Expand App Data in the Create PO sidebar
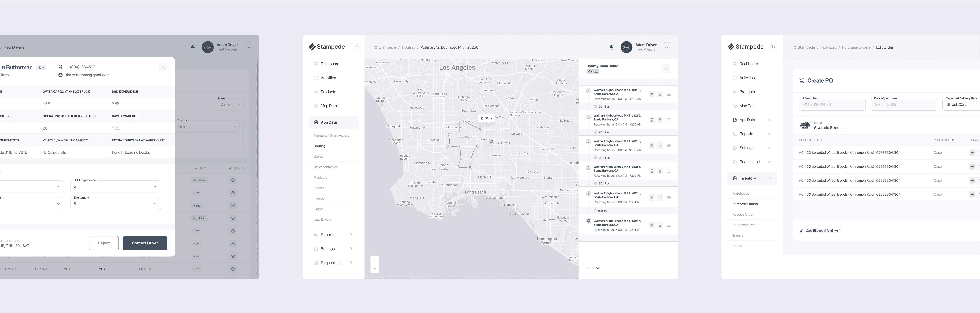The image size is (980, 313). (x=770, y=120)
